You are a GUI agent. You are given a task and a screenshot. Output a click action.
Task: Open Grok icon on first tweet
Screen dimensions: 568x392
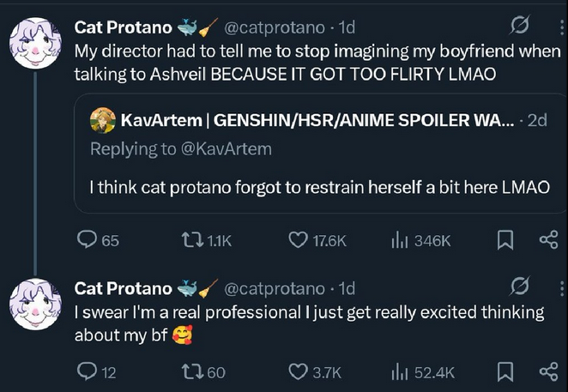[x=519, y=27]
